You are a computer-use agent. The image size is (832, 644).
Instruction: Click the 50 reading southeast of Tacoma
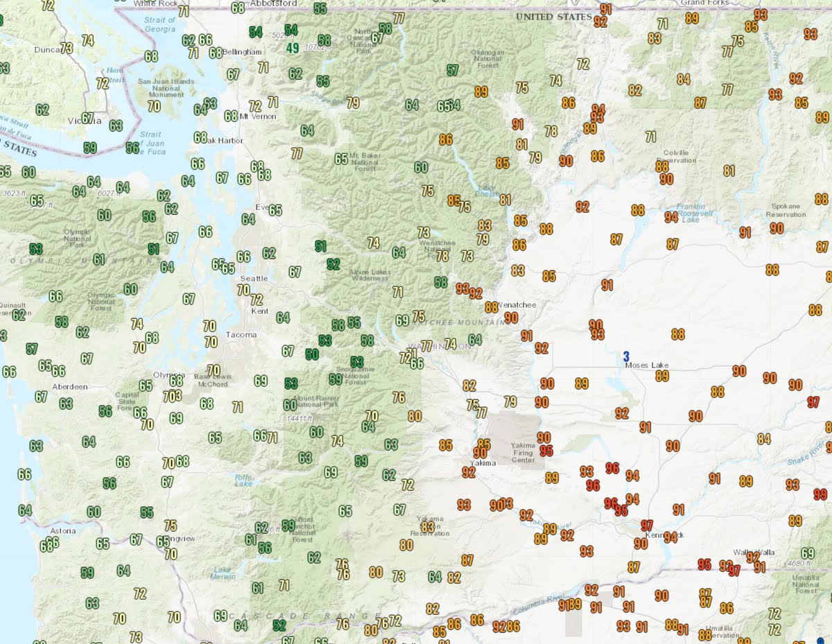coord(312,354)
